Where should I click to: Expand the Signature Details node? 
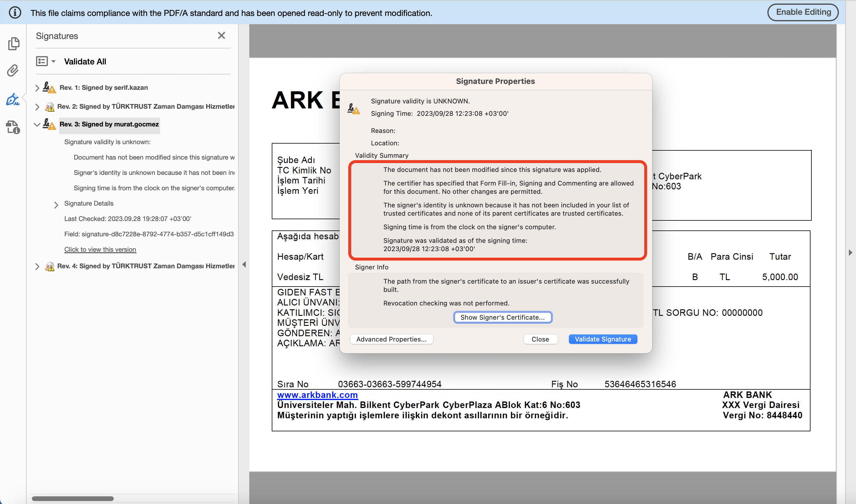click(56, 205)
